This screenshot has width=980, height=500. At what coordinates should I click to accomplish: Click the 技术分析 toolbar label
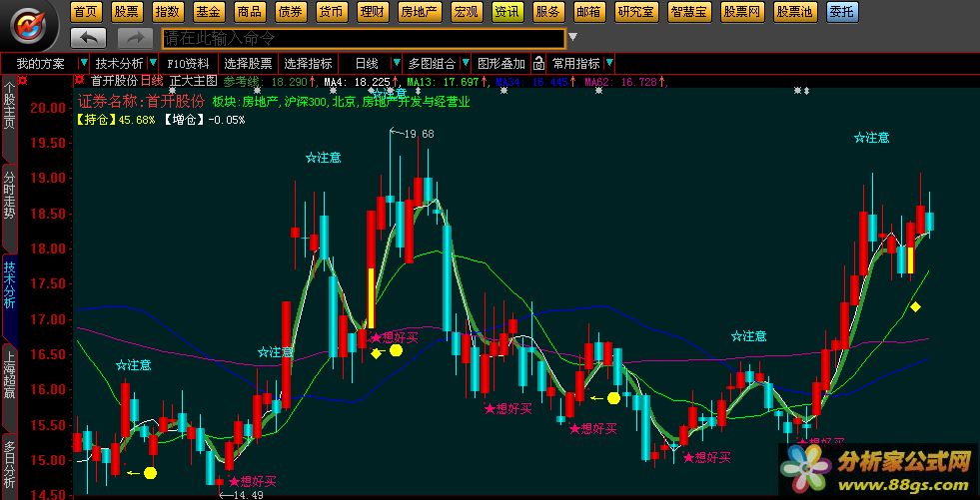tap(119, 63)
